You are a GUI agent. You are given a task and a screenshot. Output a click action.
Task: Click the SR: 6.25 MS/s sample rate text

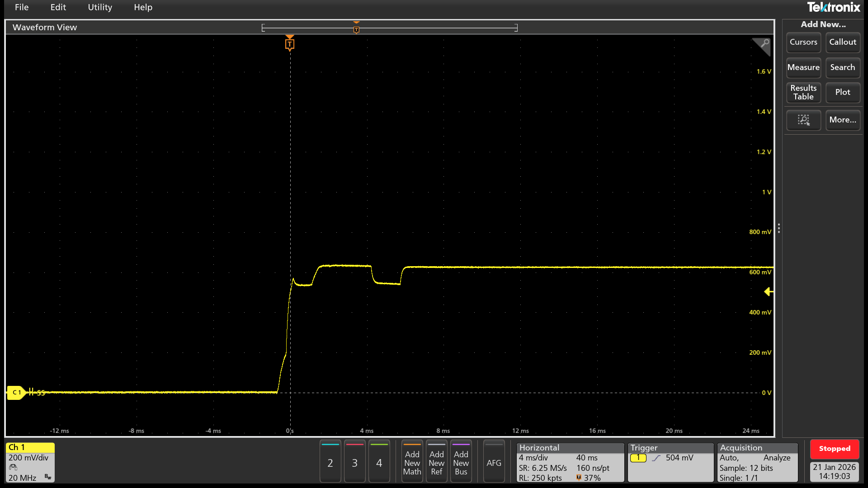[x=543, y=468]
